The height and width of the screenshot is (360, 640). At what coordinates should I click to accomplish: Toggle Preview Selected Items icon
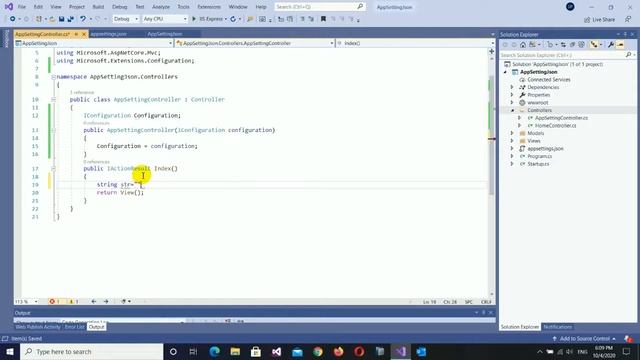pyautogui.click(x=620, y=45)
